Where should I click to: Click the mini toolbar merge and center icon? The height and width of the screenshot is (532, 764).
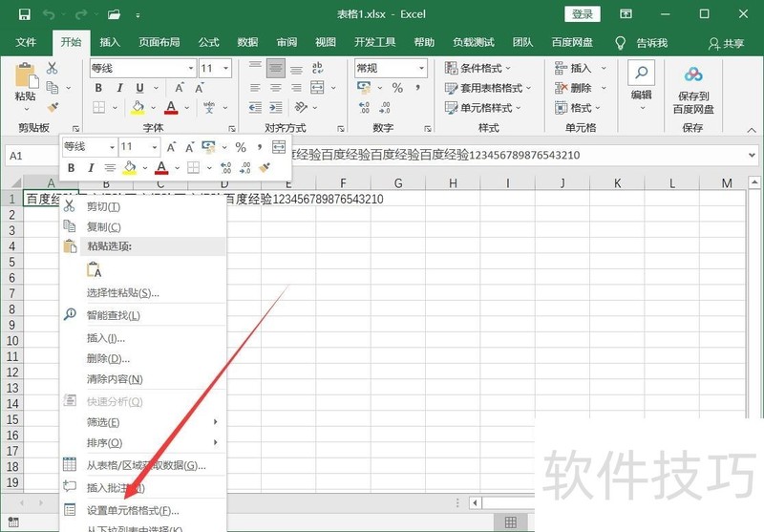[278, 147]
